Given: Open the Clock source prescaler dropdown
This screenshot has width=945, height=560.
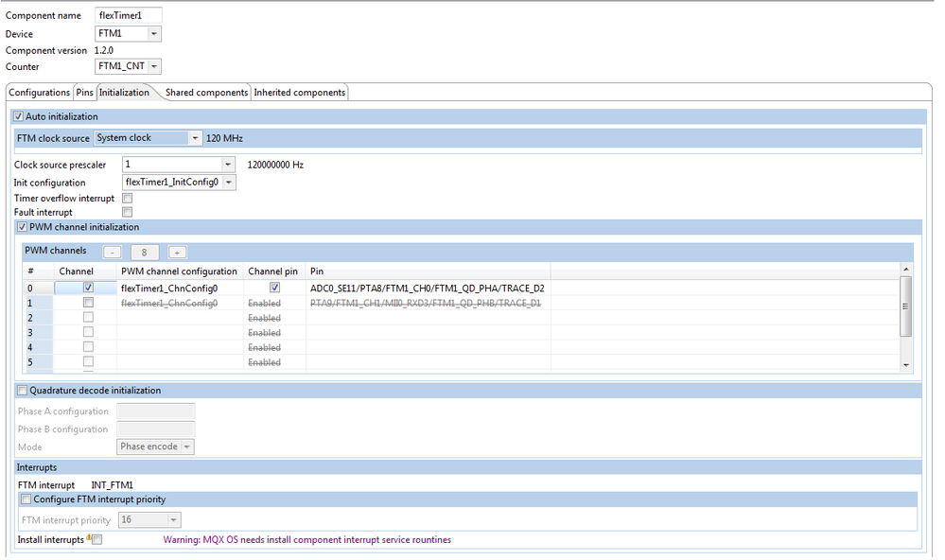Looking at the screenshot, I should 179,165.
